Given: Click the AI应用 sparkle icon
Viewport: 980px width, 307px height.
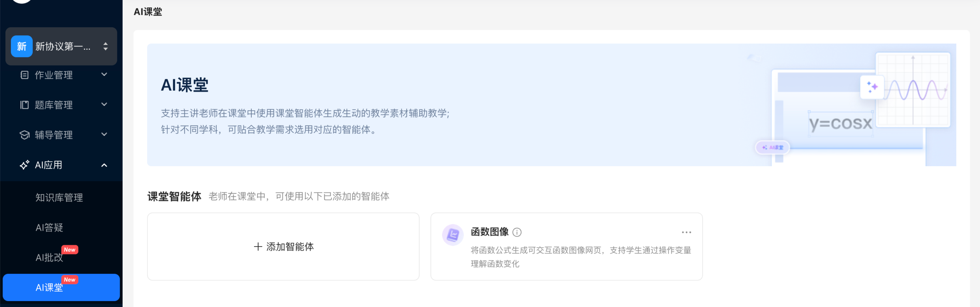Looking at the screenshot, I should [24, 165].
